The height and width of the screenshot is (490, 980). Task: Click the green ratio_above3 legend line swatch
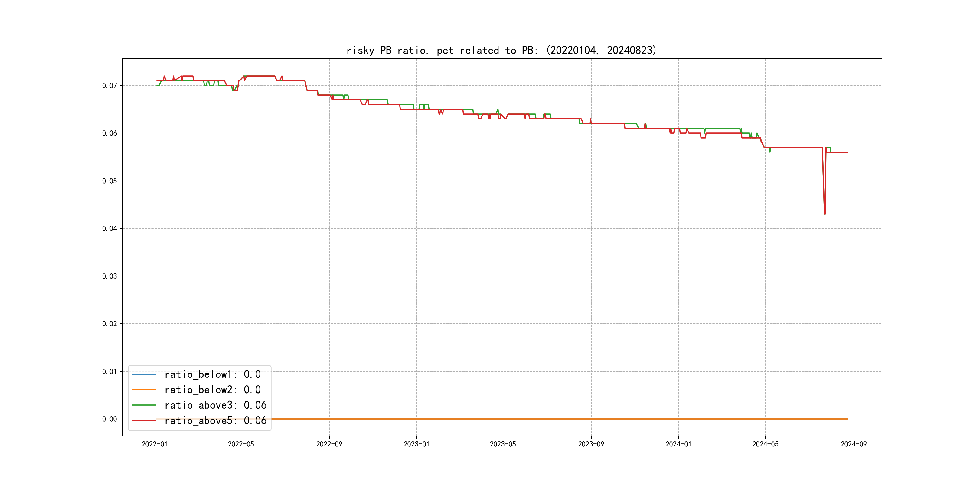[144, 405]
